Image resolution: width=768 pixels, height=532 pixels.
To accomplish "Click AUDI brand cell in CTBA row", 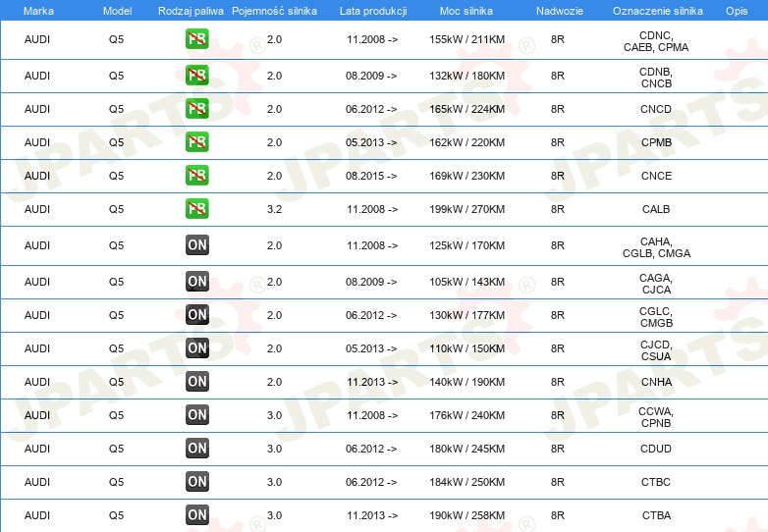I will pos(37,515).
